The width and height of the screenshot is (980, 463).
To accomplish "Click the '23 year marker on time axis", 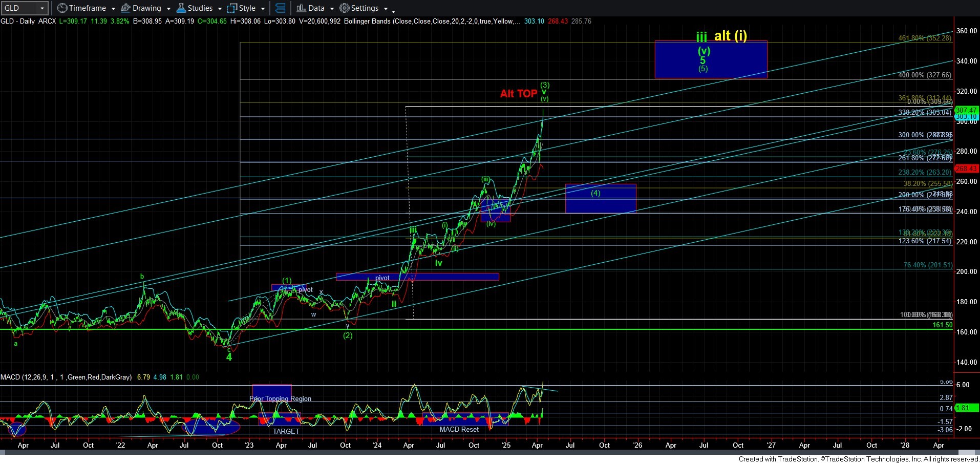I will [x=249, y=445].
